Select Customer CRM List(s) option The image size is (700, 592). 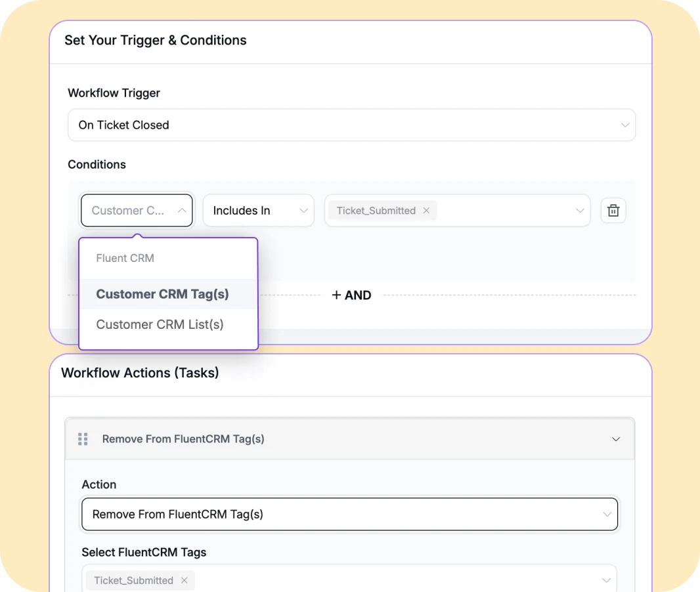pos(168,324)
